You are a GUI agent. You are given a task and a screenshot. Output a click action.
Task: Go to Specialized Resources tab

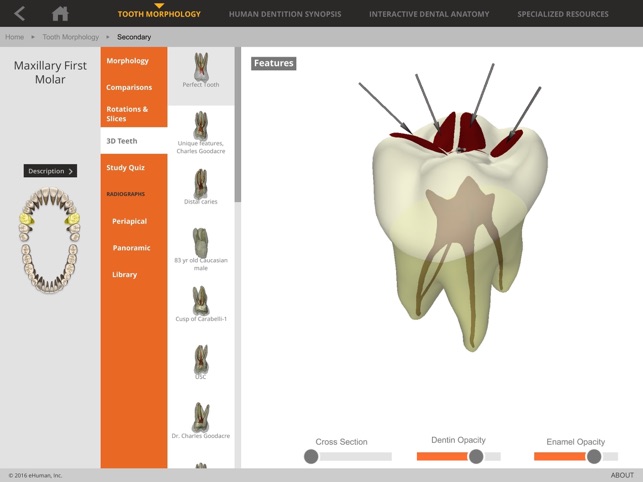point(563,14)
